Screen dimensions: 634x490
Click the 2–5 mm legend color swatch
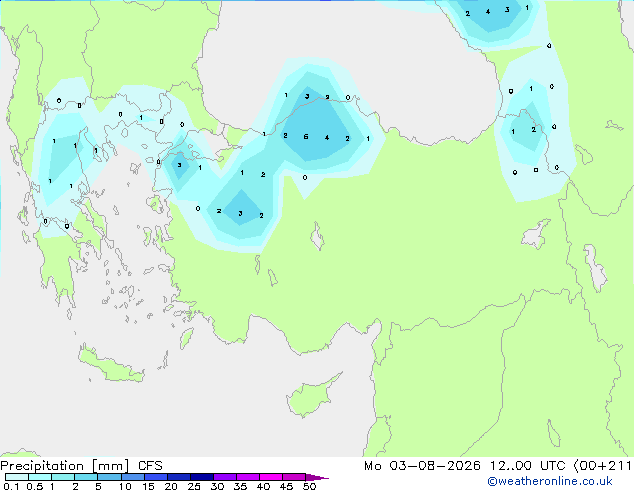tap(86, 477)
